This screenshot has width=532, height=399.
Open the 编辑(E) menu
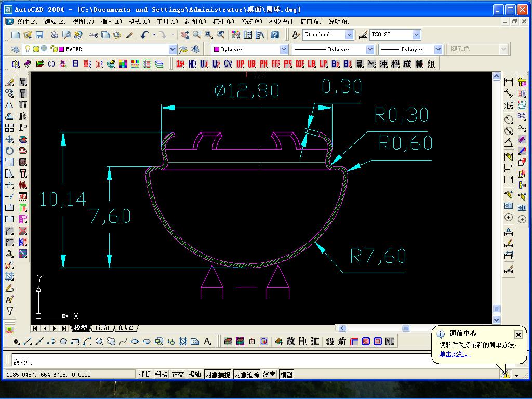pos(55,22)
